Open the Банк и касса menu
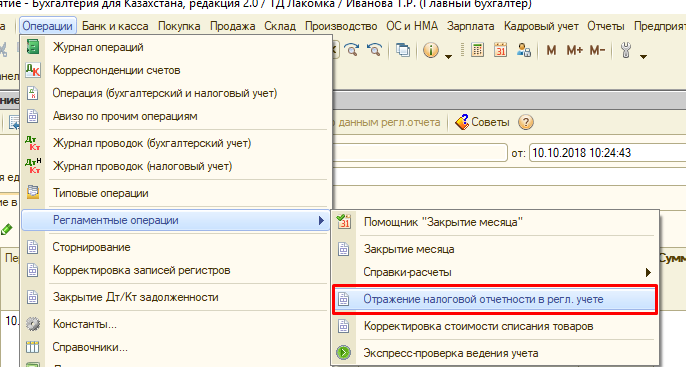Image resolution: width=686 pixels, height=367 pixels. coord(115,26)
